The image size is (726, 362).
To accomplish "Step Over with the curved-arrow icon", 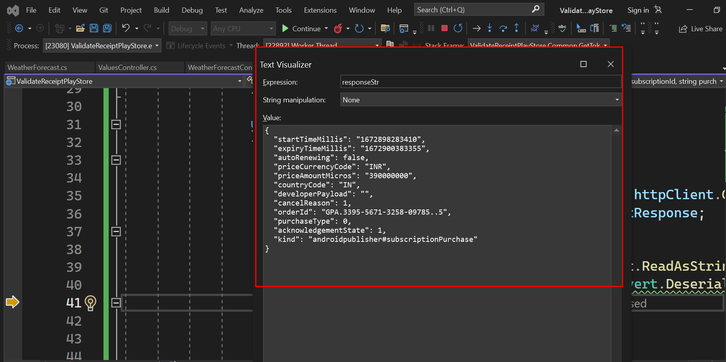I will [503, 29].
